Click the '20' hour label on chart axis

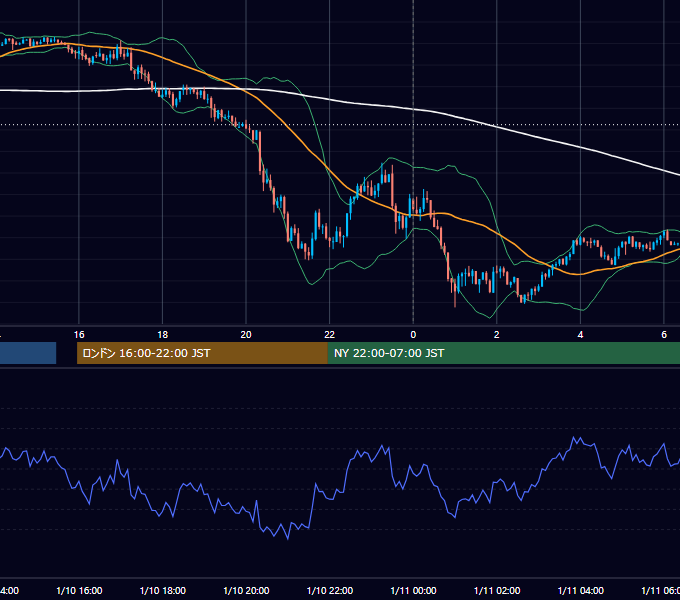click(x=246, y=335)
